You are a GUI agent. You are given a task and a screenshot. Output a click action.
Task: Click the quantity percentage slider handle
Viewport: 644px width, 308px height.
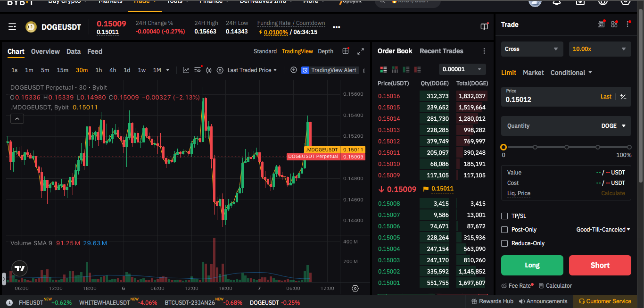(504, 147)
